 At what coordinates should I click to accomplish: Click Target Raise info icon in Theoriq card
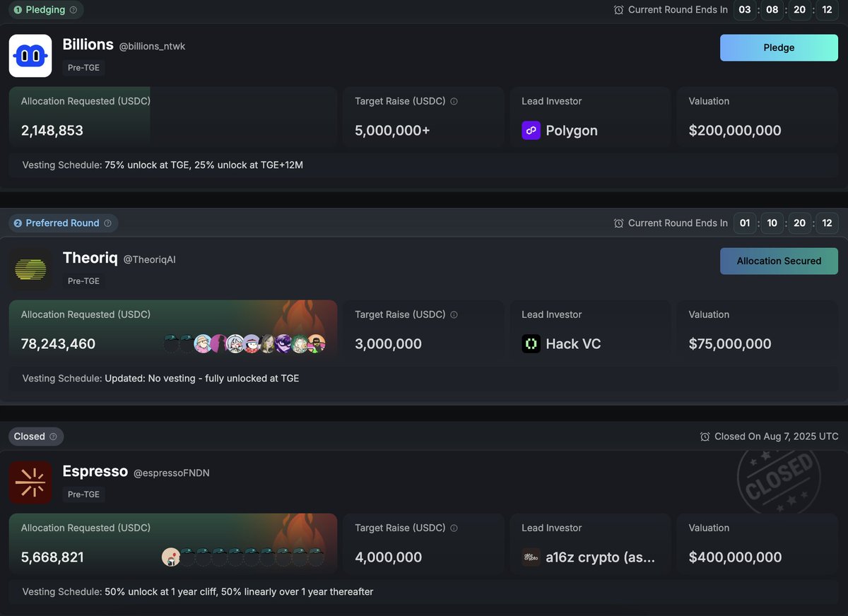454,314
